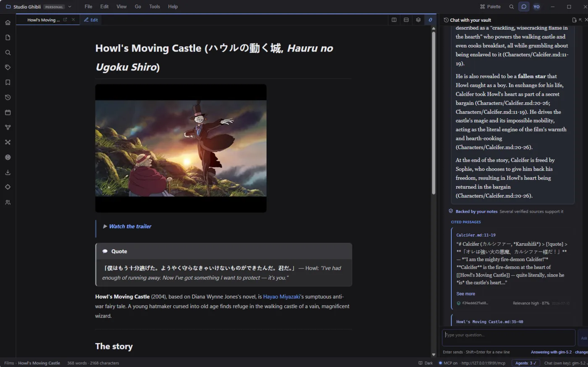This screenshot has width=588, height=367.
Task: Open the files icon in the left sidebar
Action: point(8,37)
